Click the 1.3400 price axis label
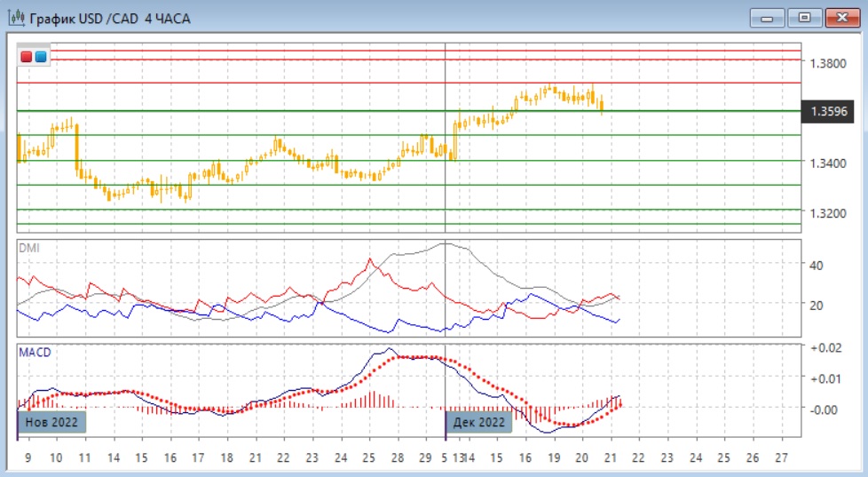 pos(828,163)
